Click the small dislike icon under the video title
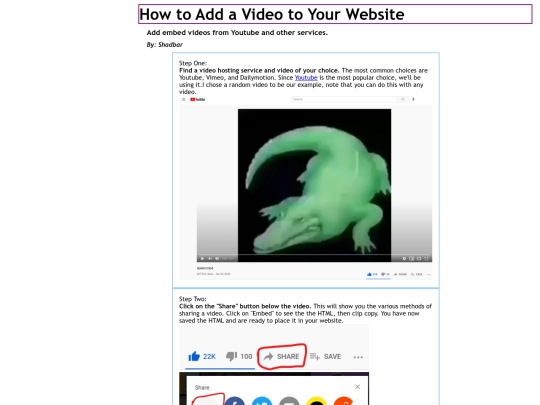 (x=383, y=274)
